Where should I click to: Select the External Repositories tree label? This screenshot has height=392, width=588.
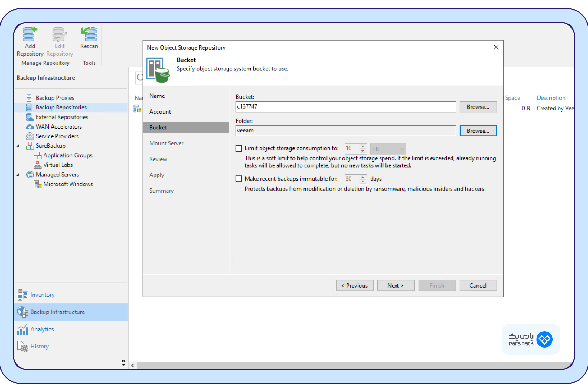[x=62, y=117]
